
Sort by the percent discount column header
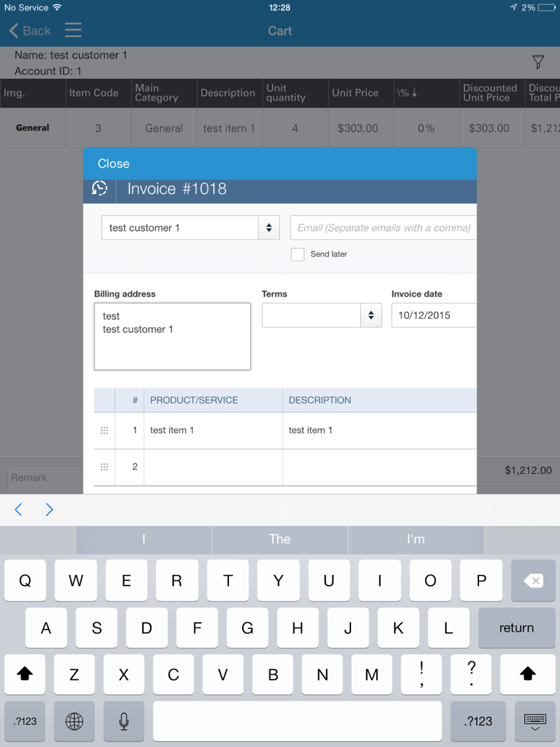pos(407,93)
